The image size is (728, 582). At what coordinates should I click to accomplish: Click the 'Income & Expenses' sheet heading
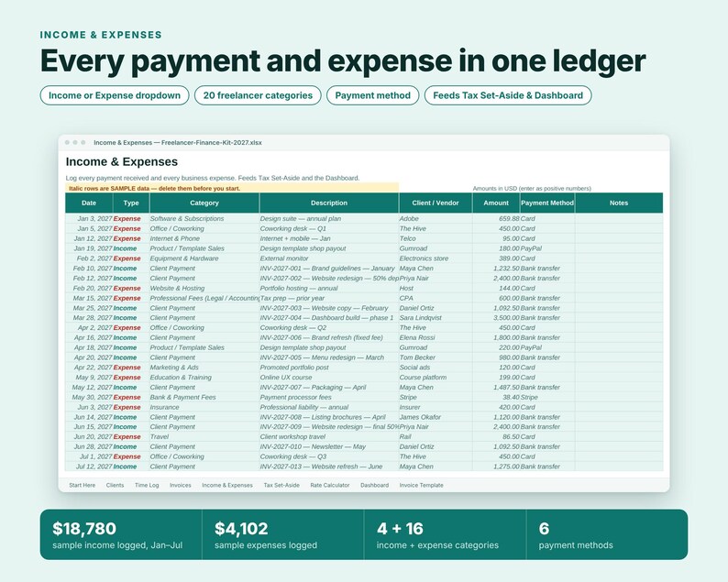point(122,161)
